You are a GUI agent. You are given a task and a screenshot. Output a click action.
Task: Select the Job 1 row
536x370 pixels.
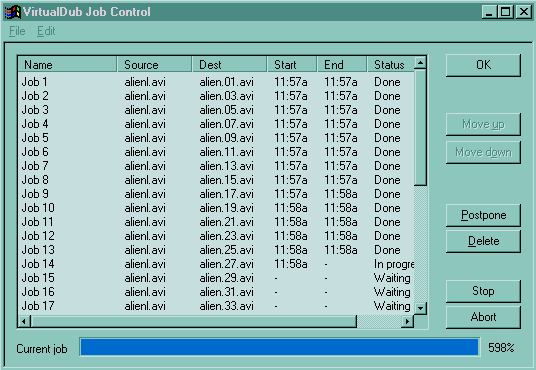[x=216, y=82]
